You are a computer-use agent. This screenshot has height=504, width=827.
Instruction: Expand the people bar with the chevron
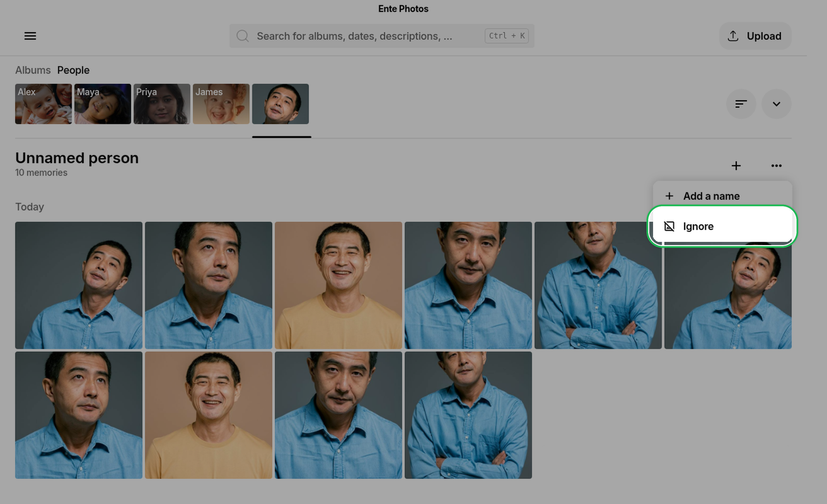tap(777, 104)
